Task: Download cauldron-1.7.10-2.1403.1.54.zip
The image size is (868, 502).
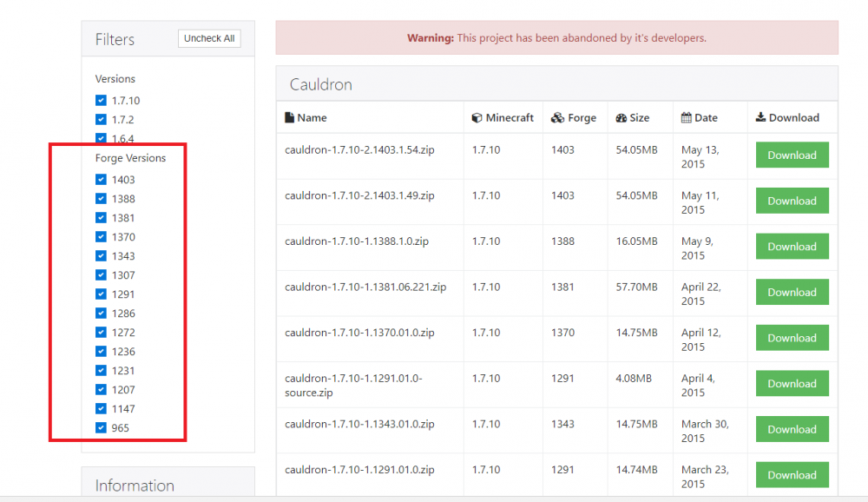Action: click(792, 155)
